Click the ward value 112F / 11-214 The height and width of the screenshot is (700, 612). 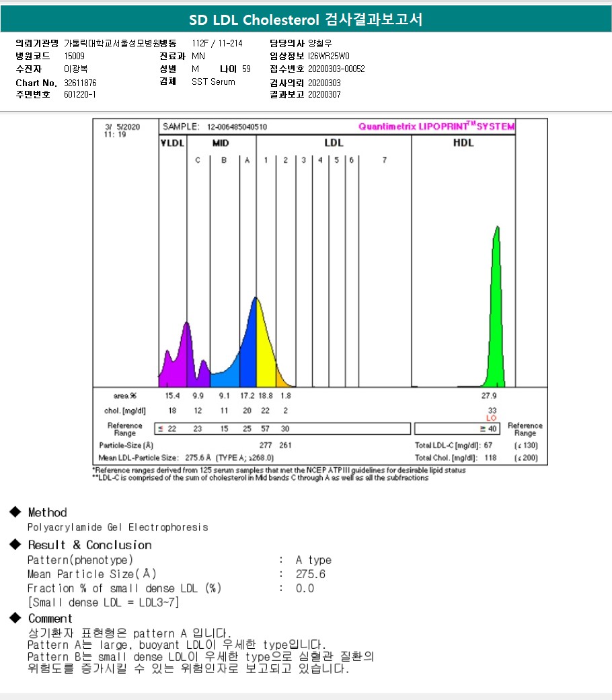point(217,43)
